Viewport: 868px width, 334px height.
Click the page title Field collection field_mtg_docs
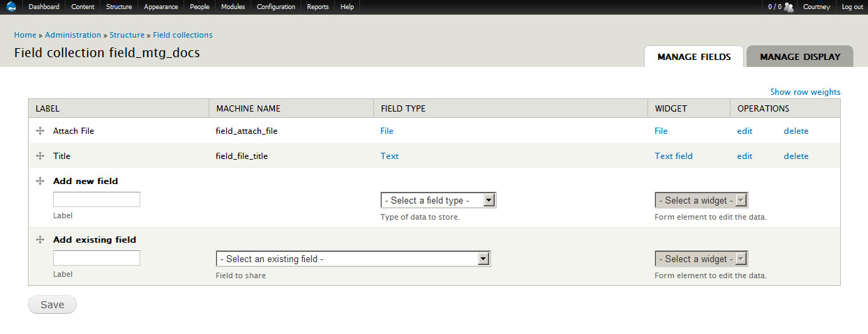(x=107, y=52)
